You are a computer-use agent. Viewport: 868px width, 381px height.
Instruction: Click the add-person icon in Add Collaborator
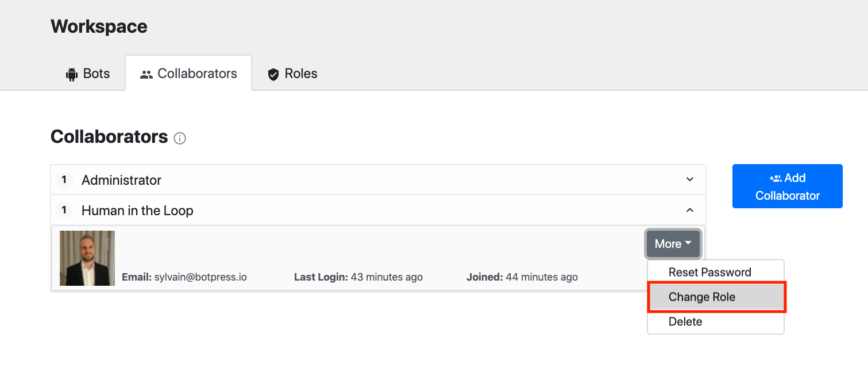776,178
